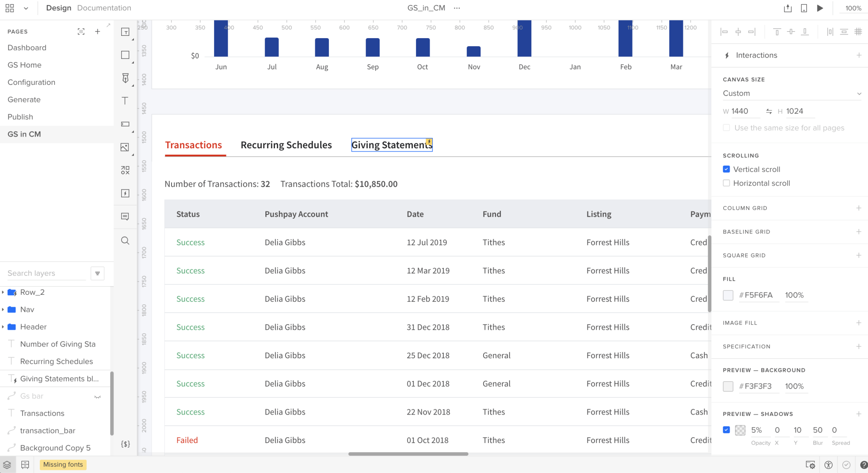This screenshot has width=868, height=473.
Task: Enable Horizontal scroll checkbox
Action: click(x=726, y=183)
